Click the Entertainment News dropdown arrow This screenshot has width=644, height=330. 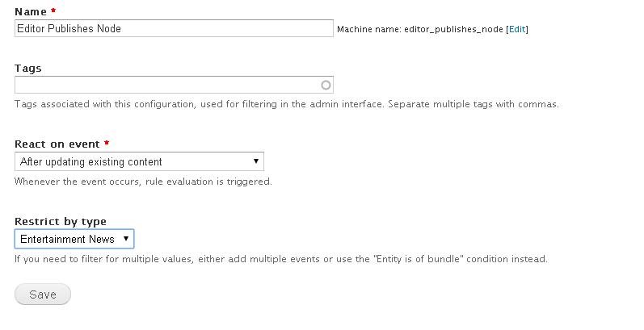pos(126,239)
